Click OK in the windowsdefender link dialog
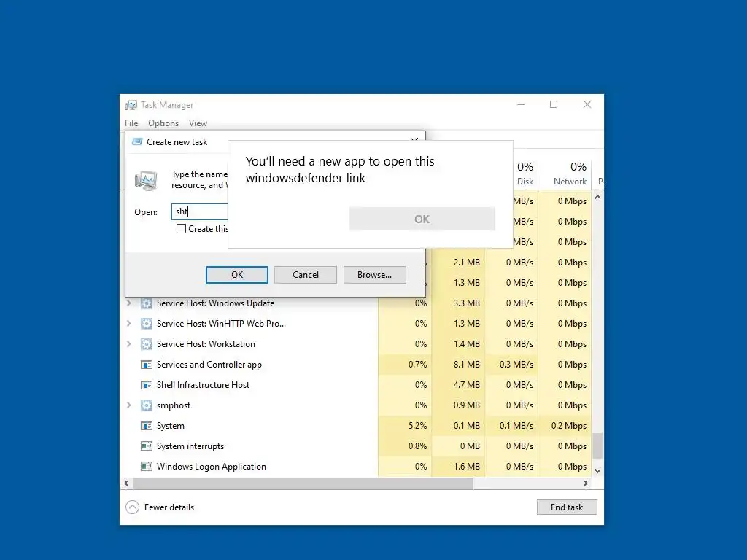 [x=422, y=219]
